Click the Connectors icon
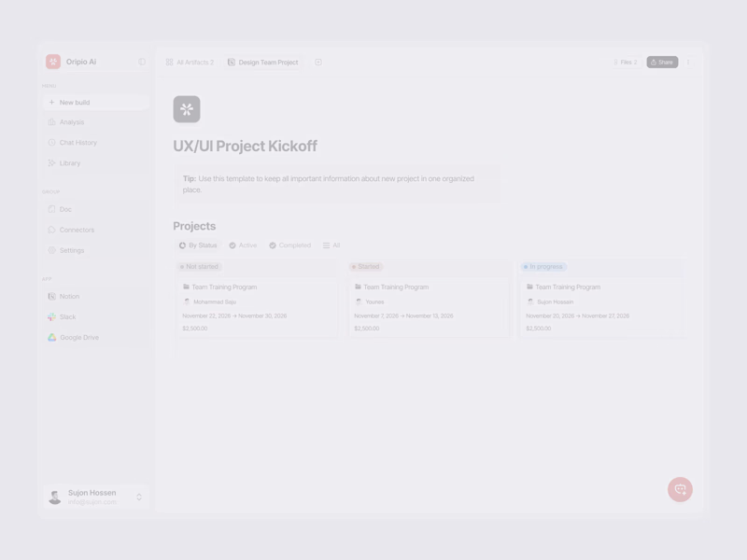Screen dimensions: 747x560 51,230
